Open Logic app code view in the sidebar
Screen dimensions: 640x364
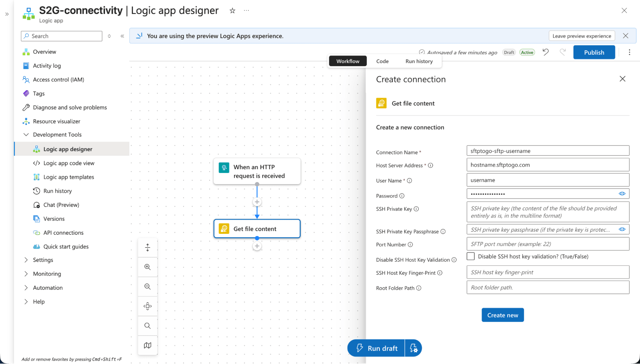(x=69, y=163)
